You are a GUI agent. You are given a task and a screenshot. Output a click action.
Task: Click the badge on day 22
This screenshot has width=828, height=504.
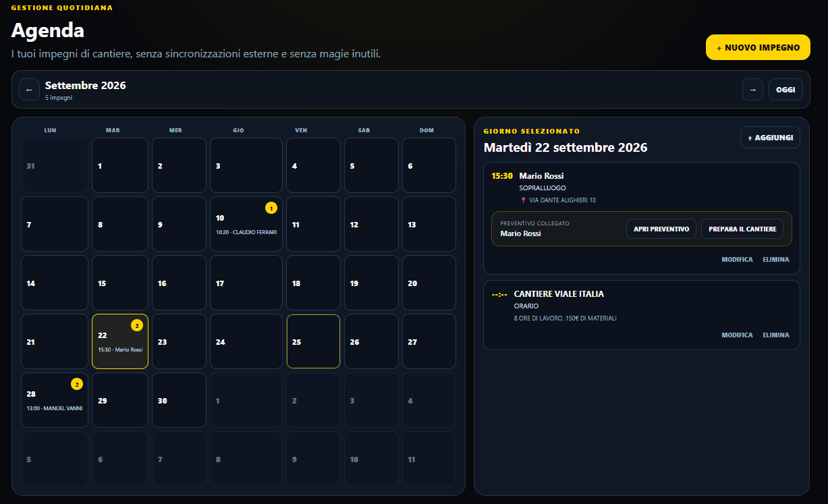pyautogui.click(x=137, y=326)
